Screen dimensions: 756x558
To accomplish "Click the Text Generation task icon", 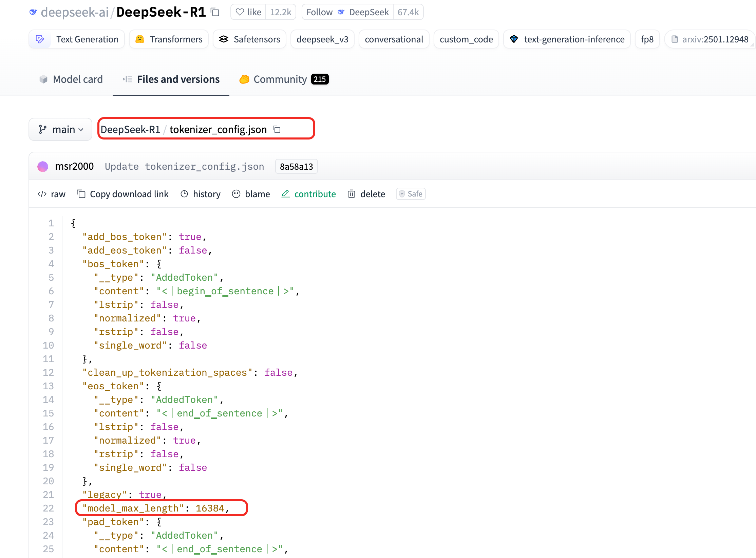I will coord(40,39).
